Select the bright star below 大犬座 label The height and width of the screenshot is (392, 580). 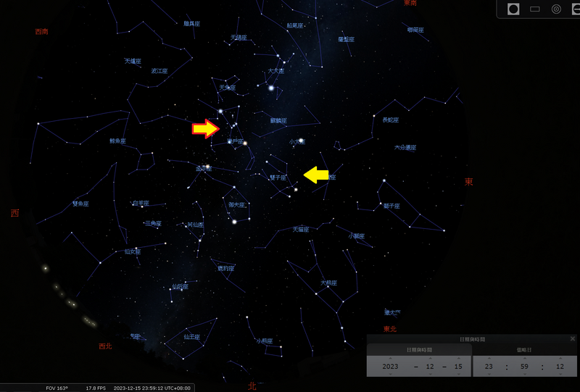pyautogui.click(x=271, y=88)
